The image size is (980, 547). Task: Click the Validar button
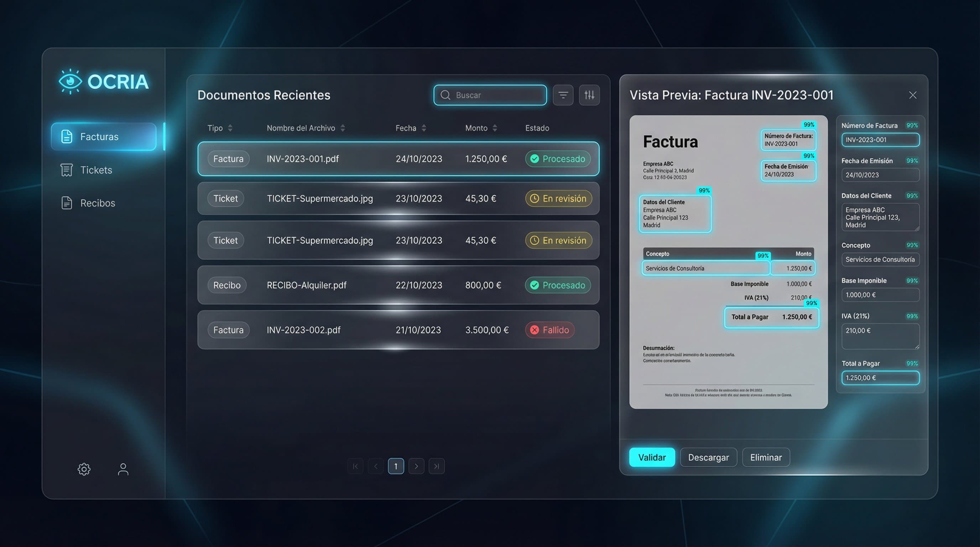point(651,457)
